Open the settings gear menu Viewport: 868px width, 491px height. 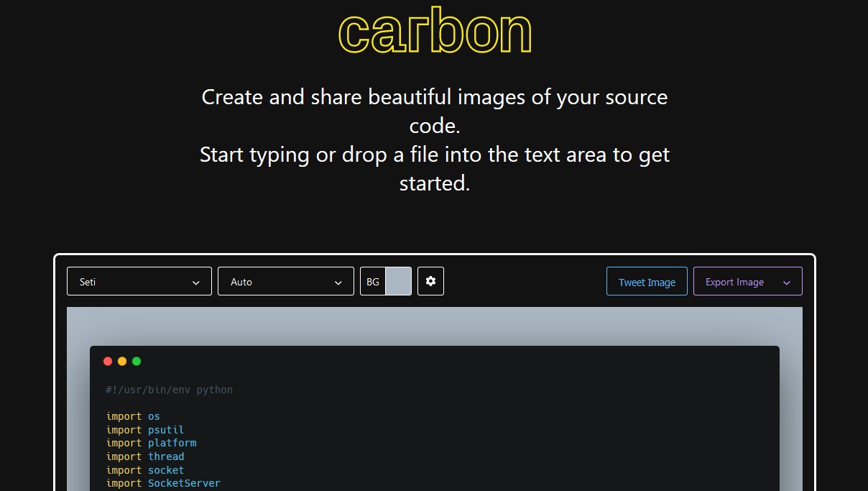point(430,281)
